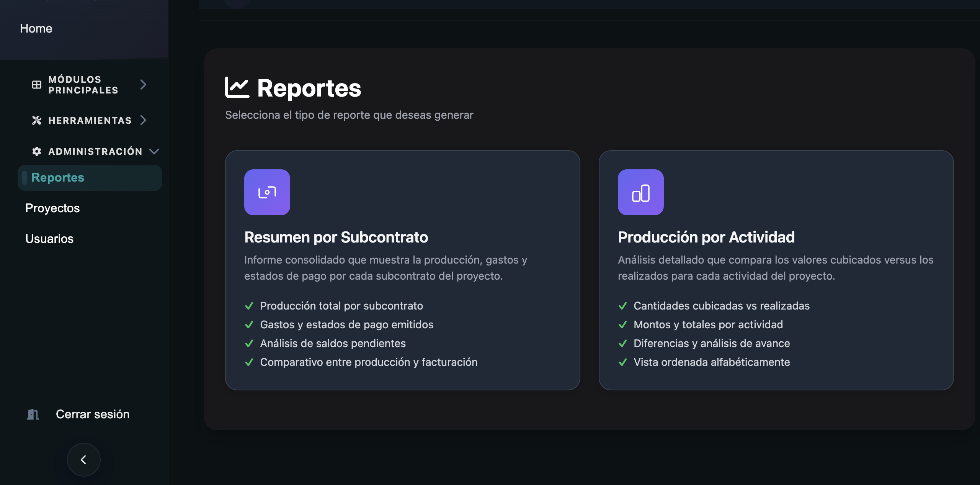Click the sidebar collapse arrow at the bottom
This screenshot has height=485, width=980.
point(83,459)
